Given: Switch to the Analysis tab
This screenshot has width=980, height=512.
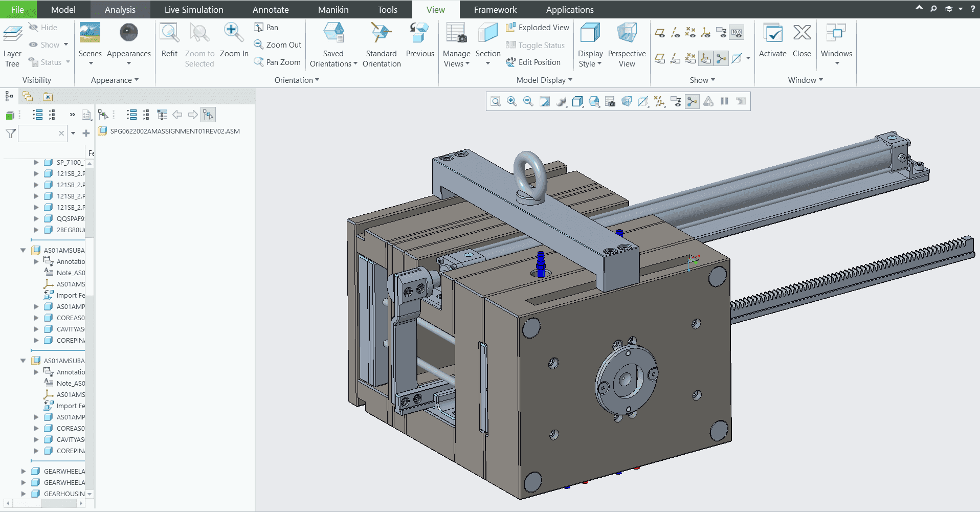Looking at the screenshot, I should coord(120,10).
